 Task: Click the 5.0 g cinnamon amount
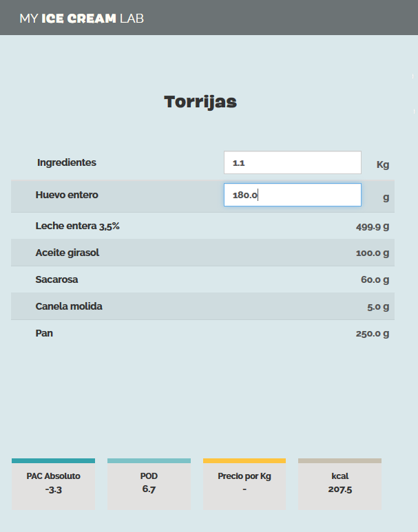coord(377,307)
